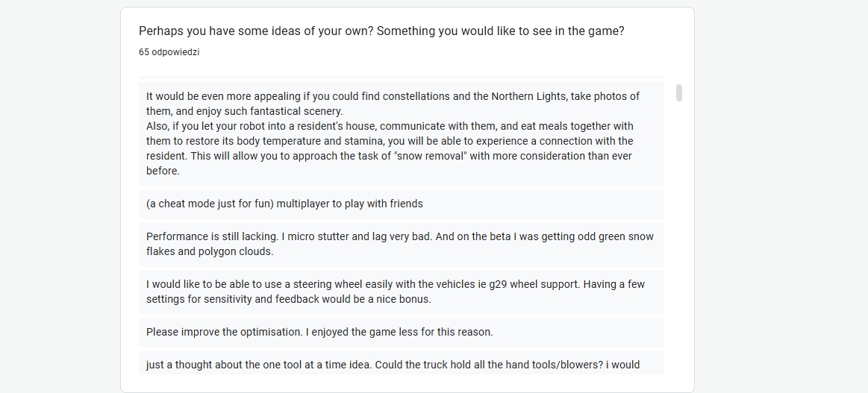Click the line "flakes and polygon clouds."
This screenshot has height=393, width=868.
tap(210, 251)
